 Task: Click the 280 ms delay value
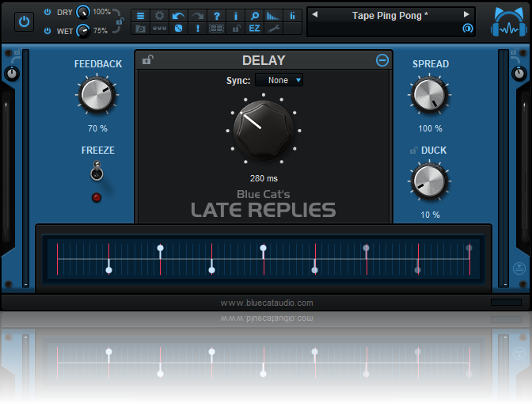264,178
